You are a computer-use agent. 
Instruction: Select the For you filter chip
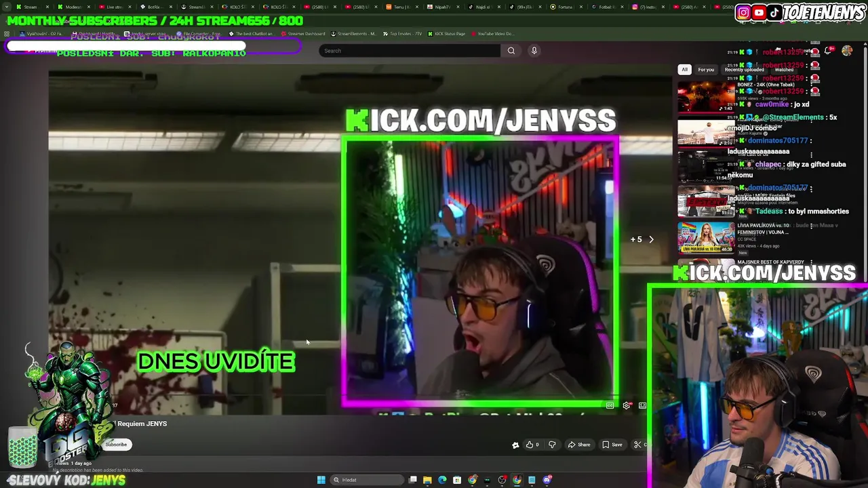tap(706, 69)
